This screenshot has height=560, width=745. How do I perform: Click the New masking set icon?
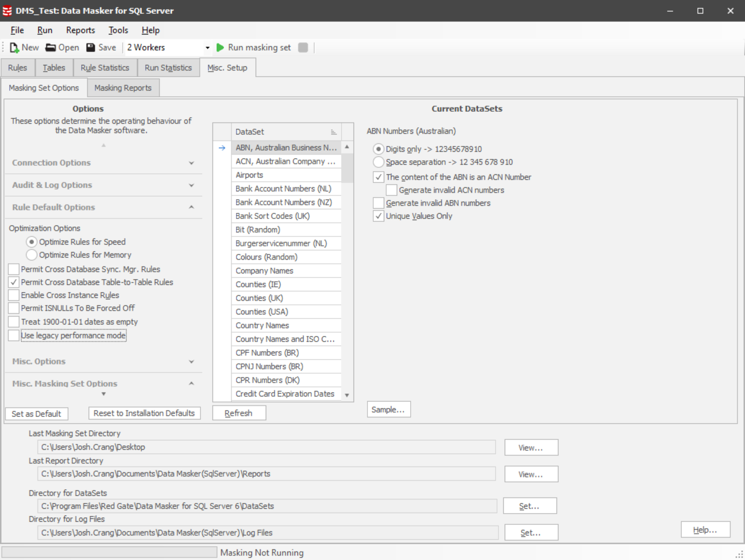[x=14, y=48]
